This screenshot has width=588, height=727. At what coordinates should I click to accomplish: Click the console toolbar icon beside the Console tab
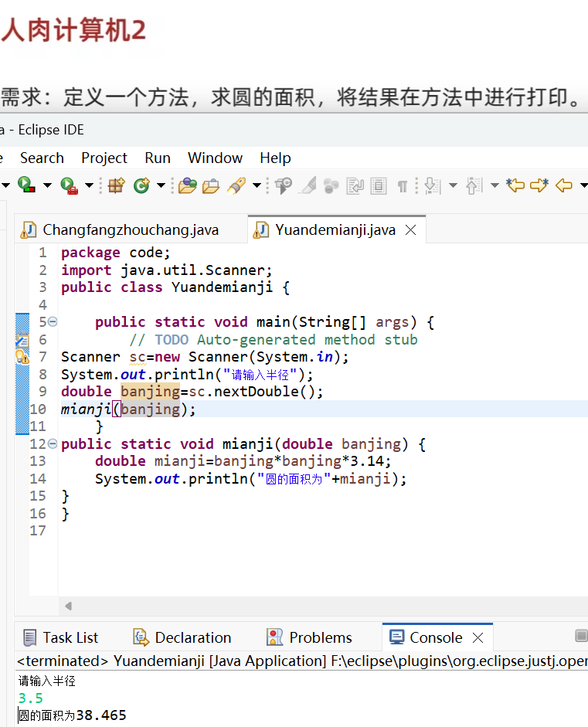pyautogui.click(x=582, y=636)
